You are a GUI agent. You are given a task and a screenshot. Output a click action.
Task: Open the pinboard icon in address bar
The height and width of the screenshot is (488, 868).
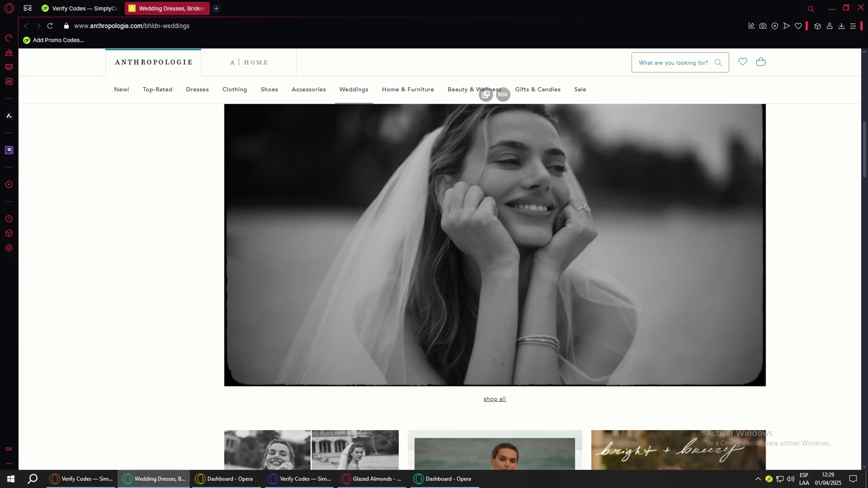coord(751,26)
